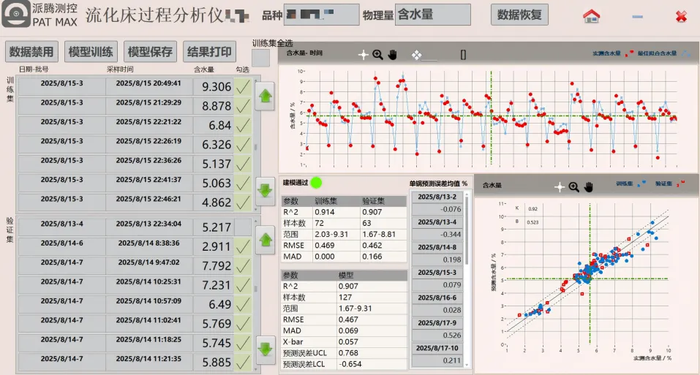Toggle 训练集全选 checkbox
The image size is (700, 375).
(261, 58)
